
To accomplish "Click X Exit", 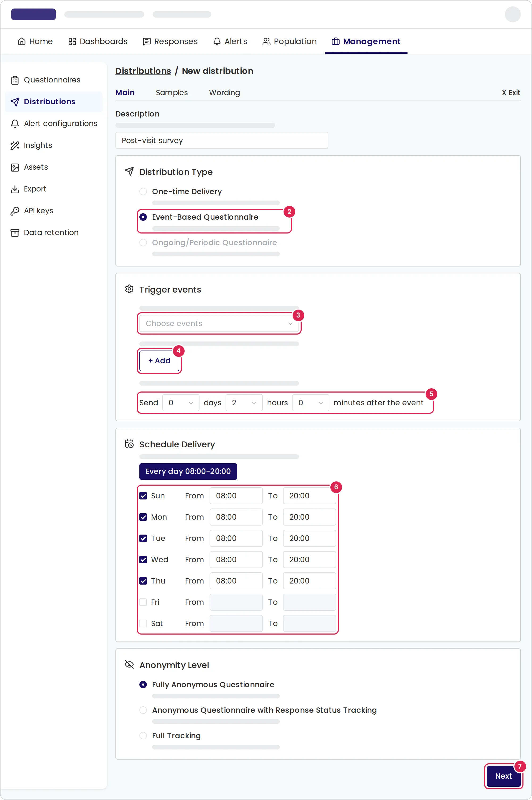I will click(x=511, y=93).
